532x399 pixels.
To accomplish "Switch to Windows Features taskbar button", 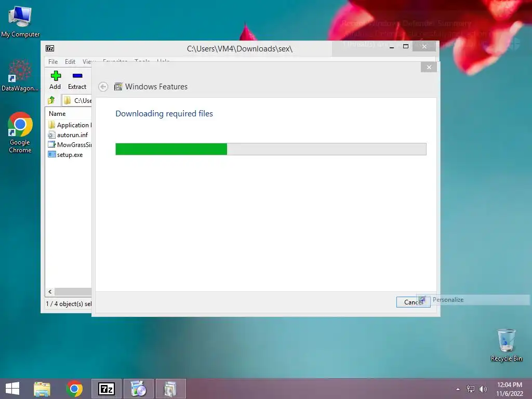I will [170, 389].
